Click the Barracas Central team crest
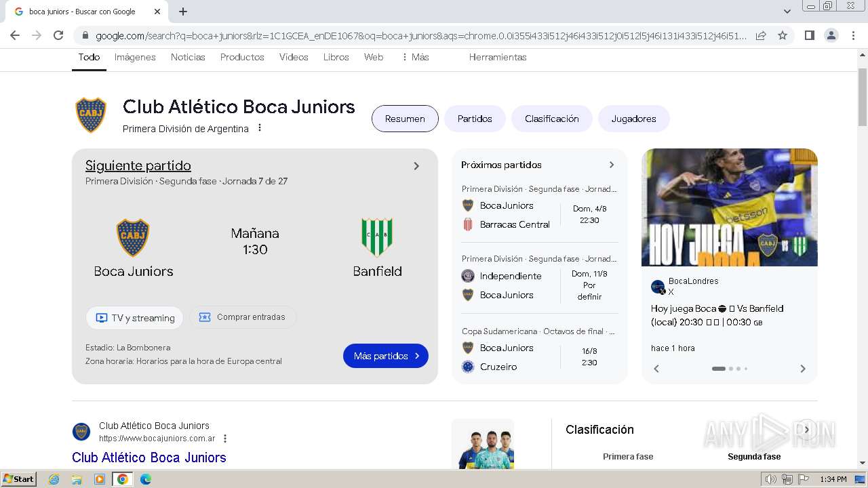Viewport: 868px width, 488px height. (468, 224)
